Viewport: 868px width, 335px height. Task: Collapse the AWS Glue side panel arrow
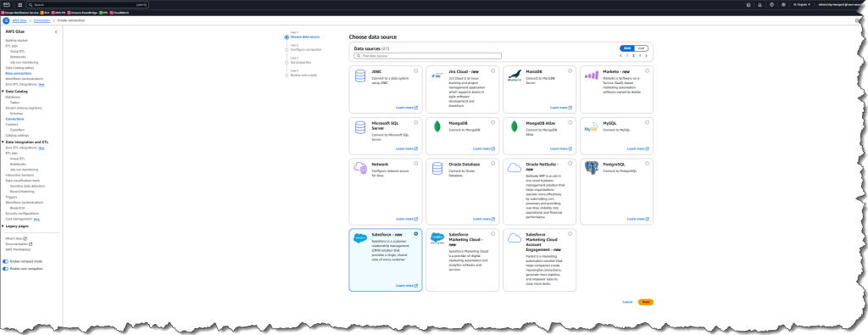click(x=56, y=32)
